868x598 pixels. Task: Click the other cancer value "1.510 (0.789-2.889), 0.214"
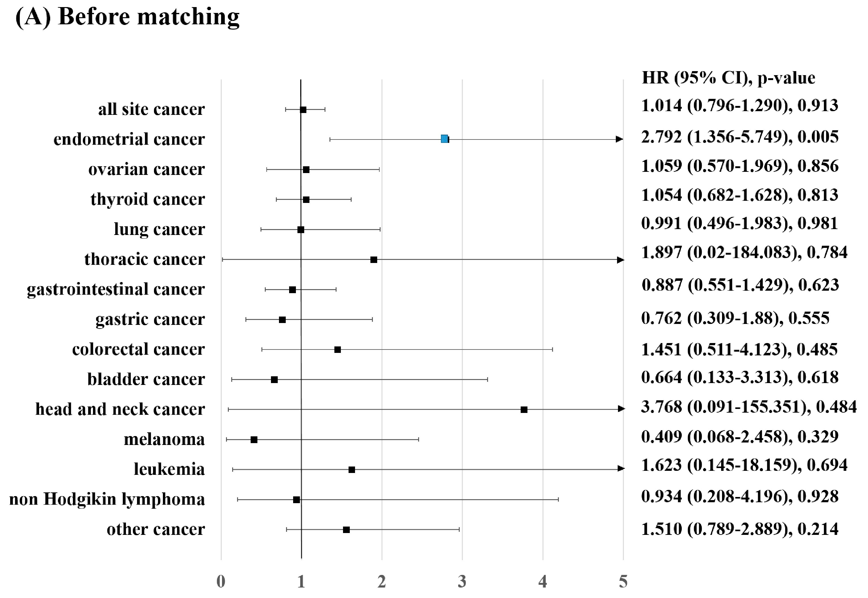point(740,529)
